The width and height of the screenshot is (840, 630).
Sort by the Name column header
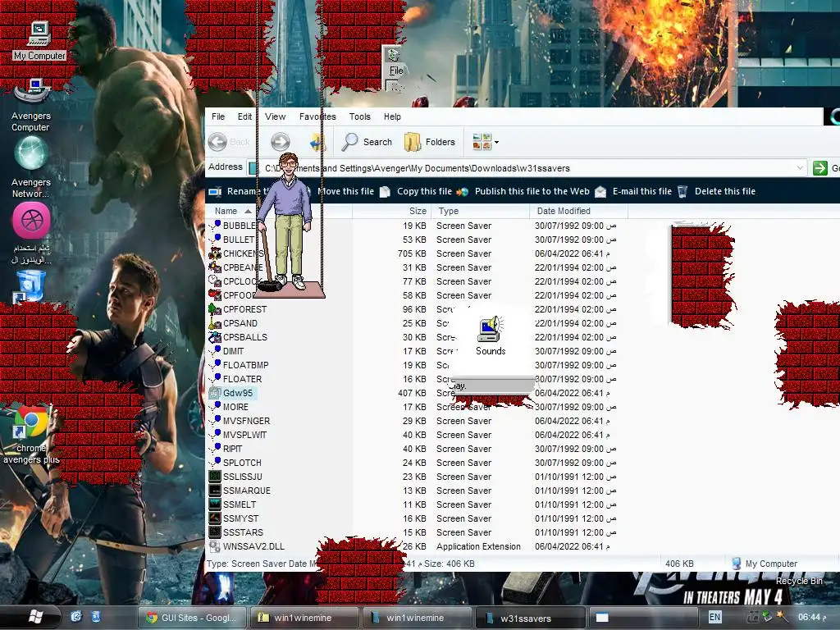pos(279,211)
